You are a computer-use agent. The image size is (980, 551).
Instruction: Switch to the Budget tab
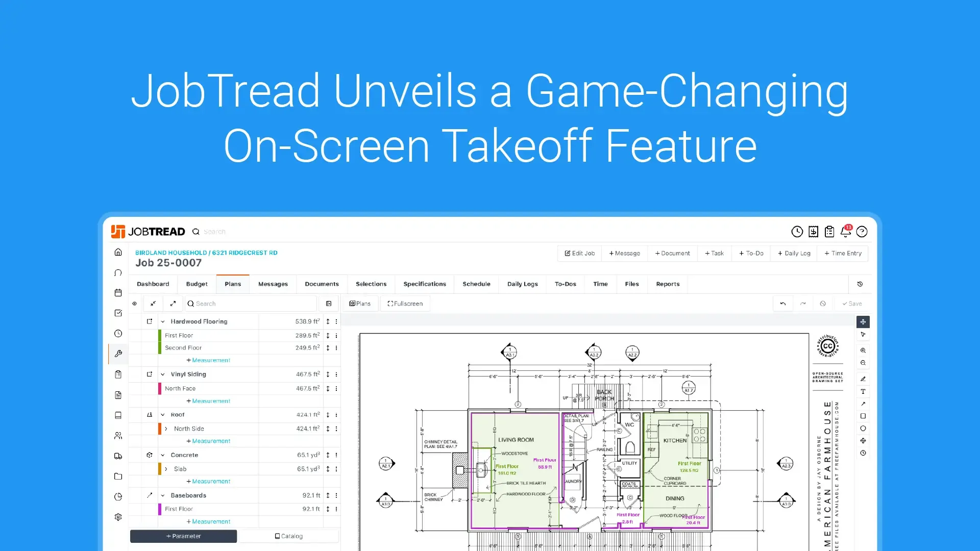pyautogui.click(x=196, y=283)
